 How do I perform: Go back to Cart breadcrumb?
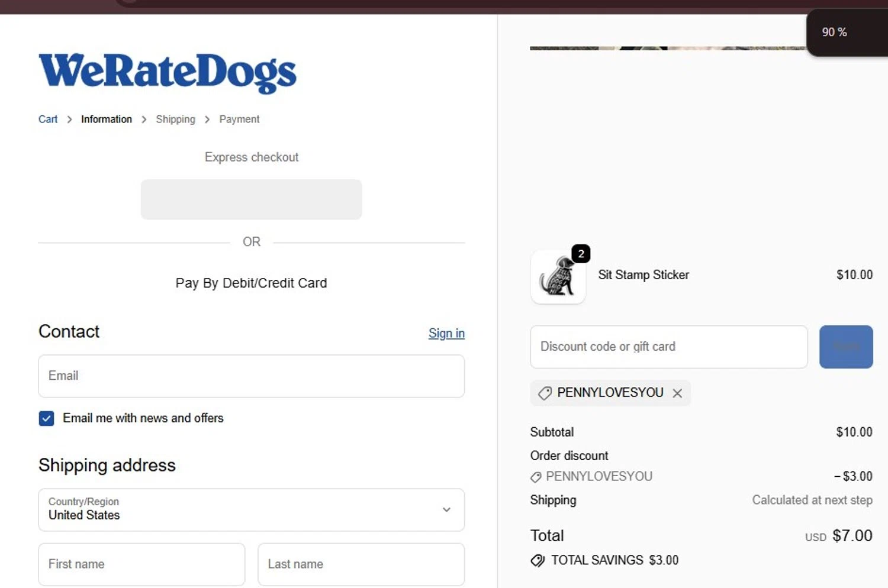(x=48, y=119)
